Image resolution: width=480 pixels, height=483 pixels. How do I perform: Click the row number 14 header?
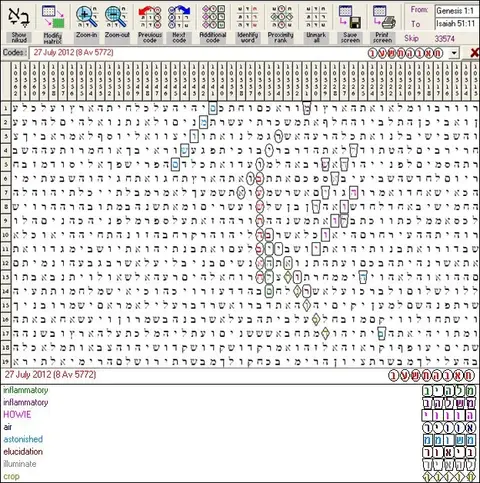[x=6, y=291]
